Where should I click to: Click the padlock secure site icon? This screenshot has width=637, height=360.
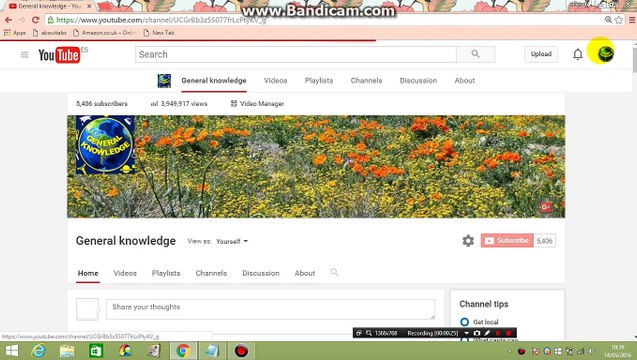(x=51, y=20)
